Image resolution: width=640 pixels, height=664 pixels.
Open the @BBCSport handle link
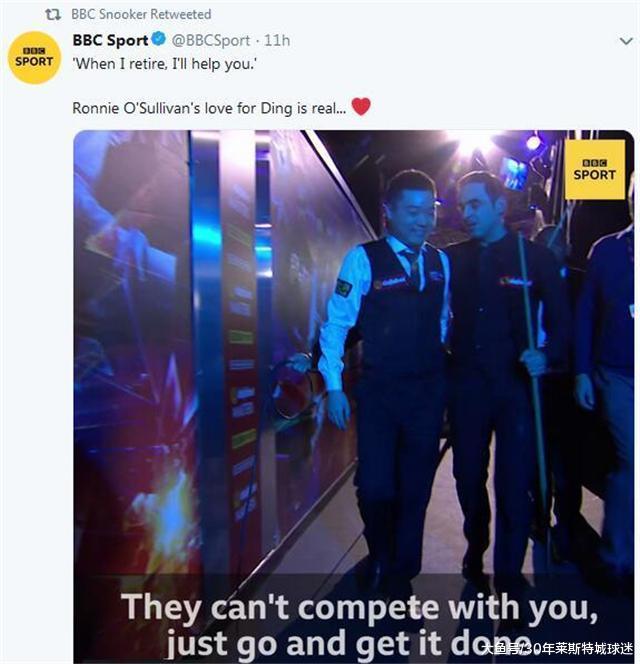(x=211, y=40)
